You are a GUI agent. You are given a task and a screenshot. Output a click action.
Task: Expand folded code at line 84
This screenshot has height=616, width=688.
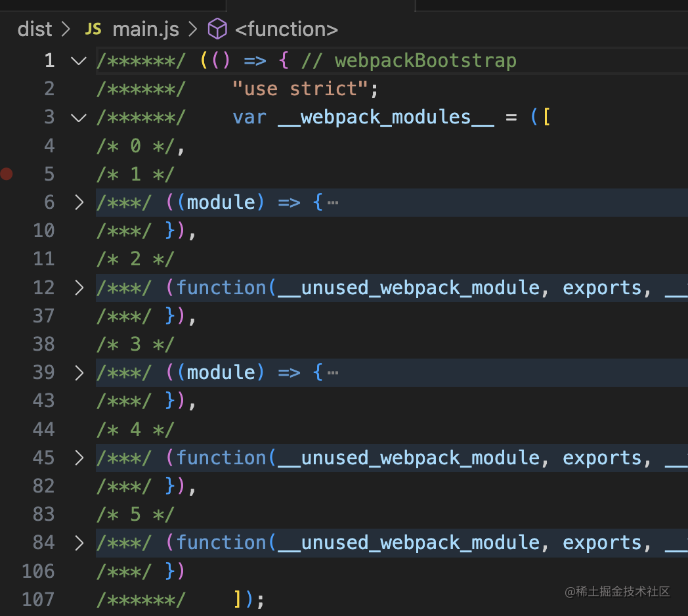tap(79, 543)
